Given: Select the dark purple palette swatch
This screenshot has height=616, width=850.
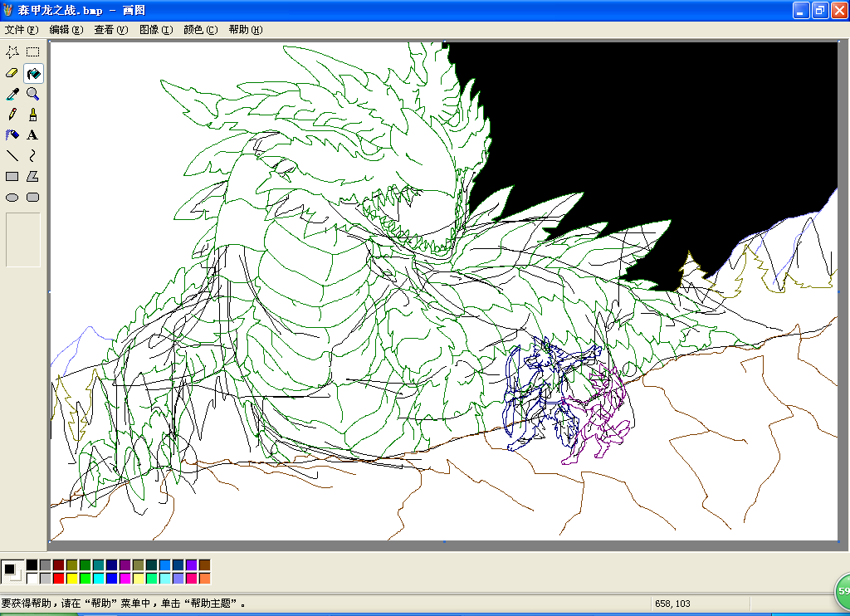Looking at the screenshot, I should (x=125, y=565).
